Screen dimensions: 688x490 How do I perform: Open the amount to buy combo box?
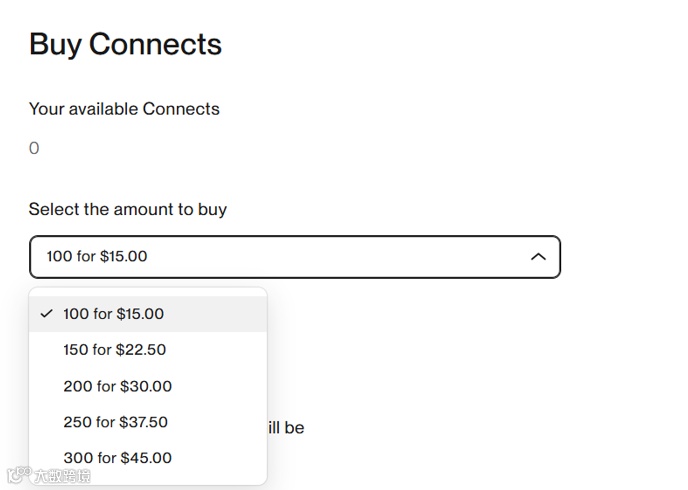click(x=294, y=257)
